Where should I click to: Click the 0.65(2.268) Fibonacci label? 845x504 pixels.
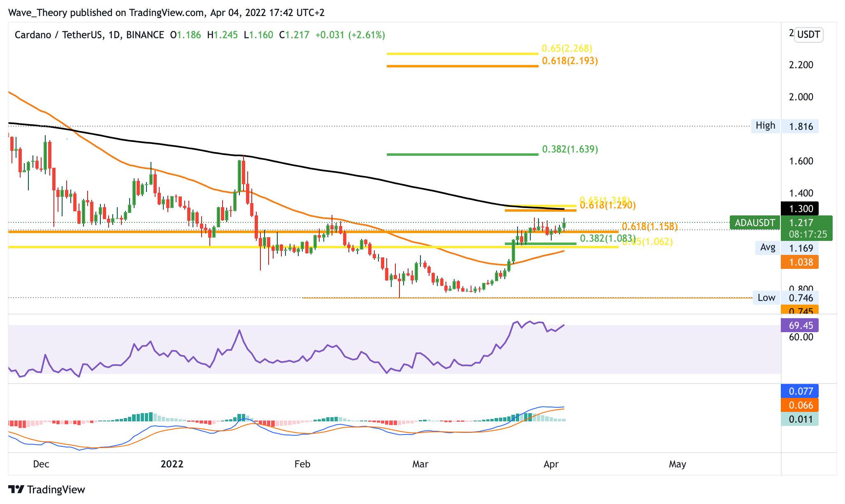(567, 49)
